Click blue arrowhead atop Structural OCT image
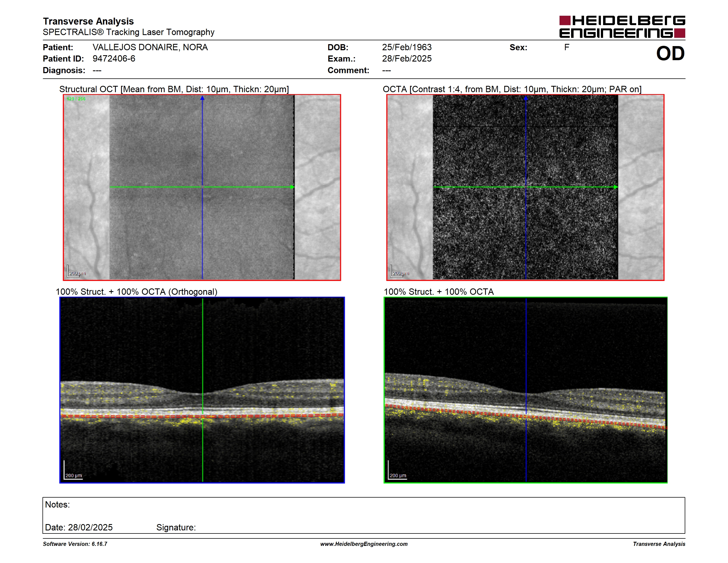The width and height of the screenshot is (728, 563). point(202,98)
